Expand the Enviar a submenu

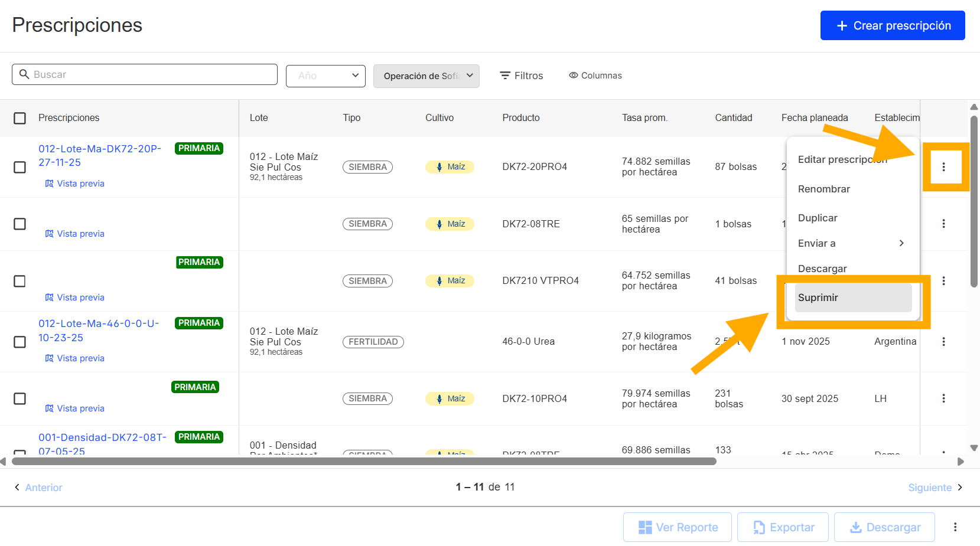852,243
